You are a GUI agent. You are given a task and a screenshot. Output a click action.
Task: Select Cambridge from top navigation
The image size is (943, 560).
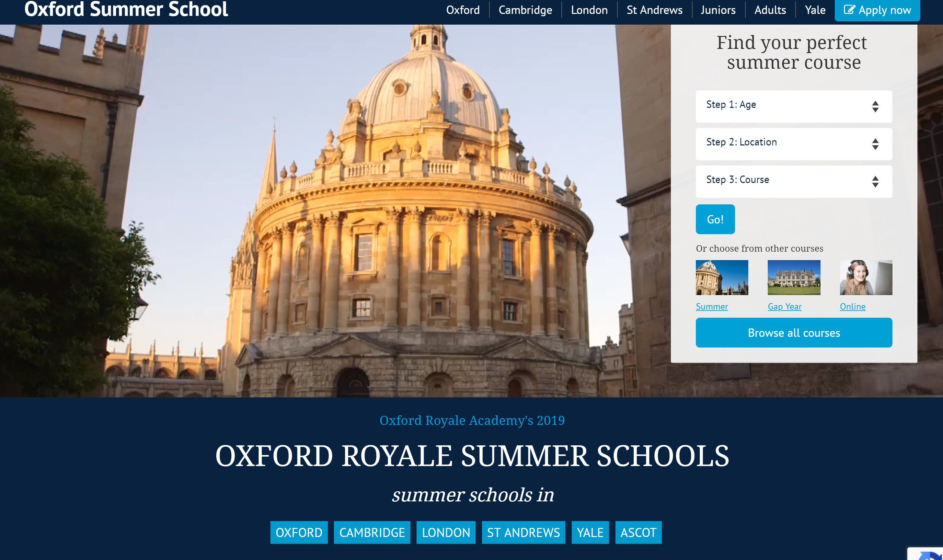(525, 10)
